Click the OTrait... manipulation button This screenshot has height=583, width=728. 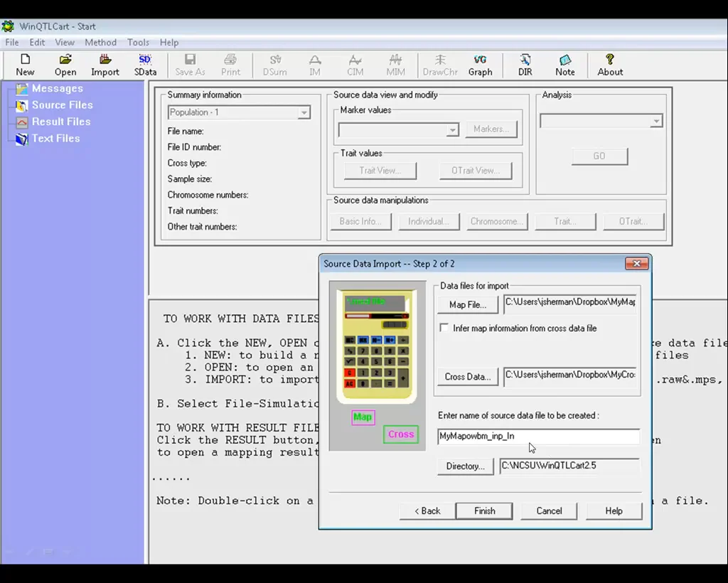(x=633, y=221)
